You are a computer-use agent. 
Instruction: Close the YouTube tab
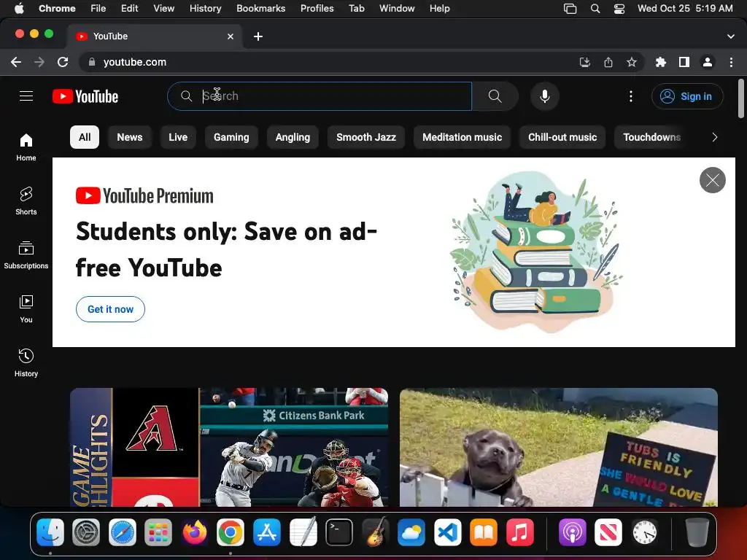pyautogui.click(x=231, y=36)
